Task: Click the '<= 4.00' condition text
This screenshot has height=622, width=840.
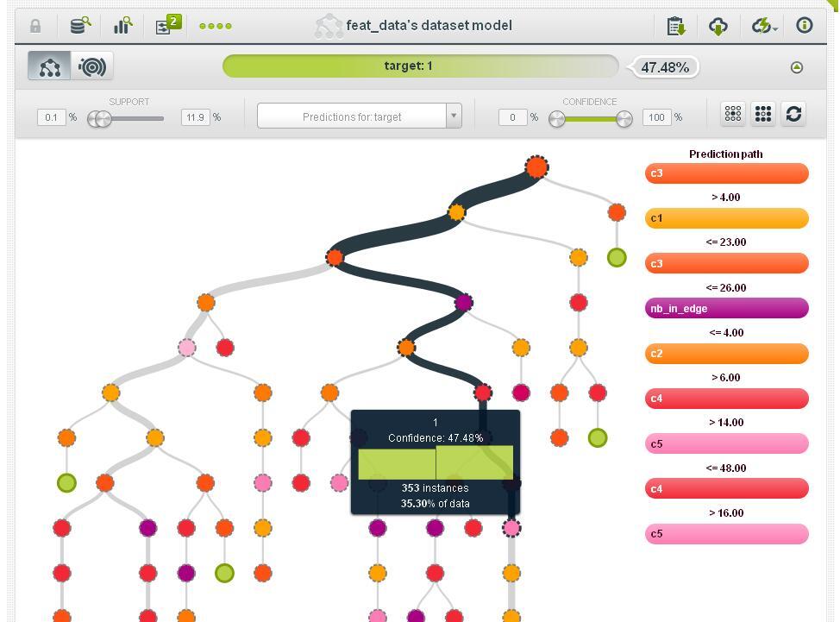Action: point(726,333)
